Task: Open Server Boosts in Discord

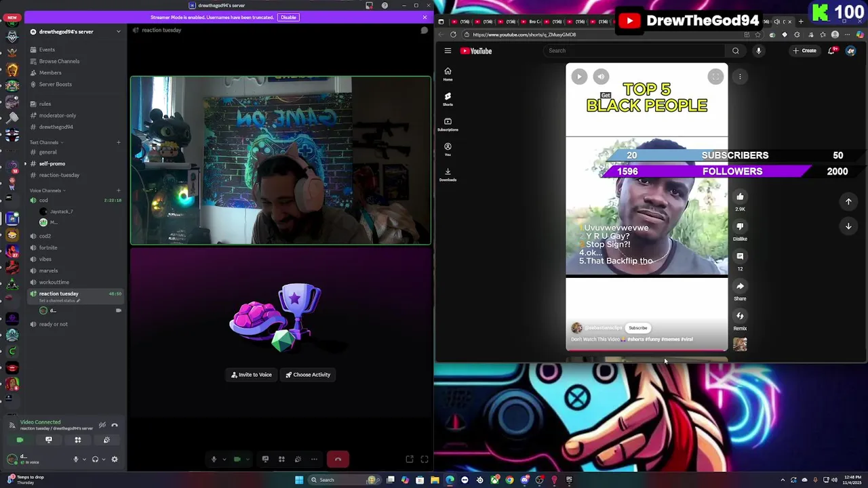Action: coord(55,84)
